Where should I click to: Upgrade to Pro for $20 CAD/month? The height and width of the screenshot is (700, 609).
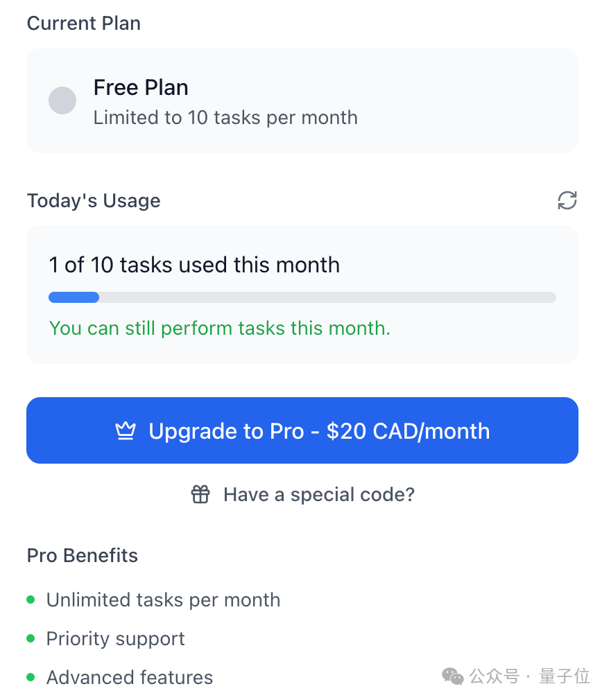(302, 430)
